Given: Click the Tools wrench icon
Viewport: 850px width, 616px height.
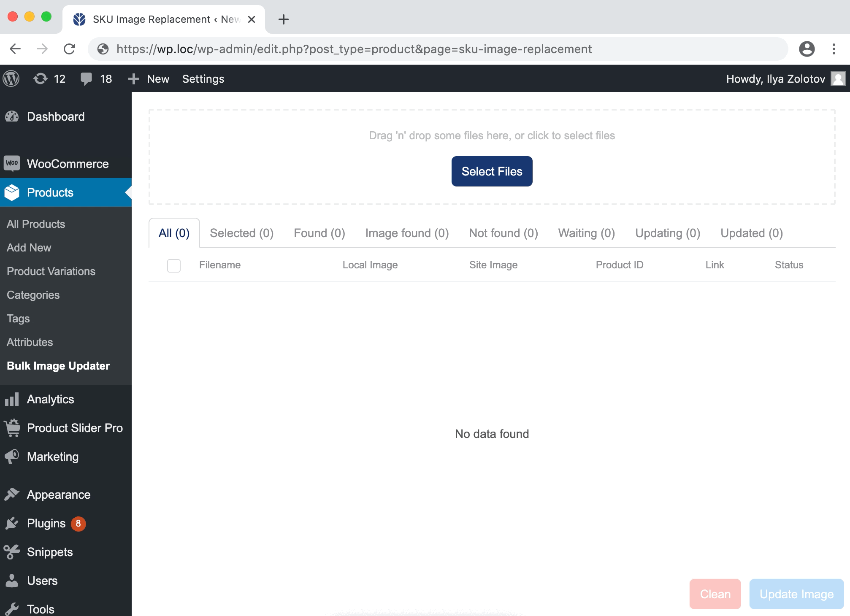Looking at the screenshot, I should 12,609.
